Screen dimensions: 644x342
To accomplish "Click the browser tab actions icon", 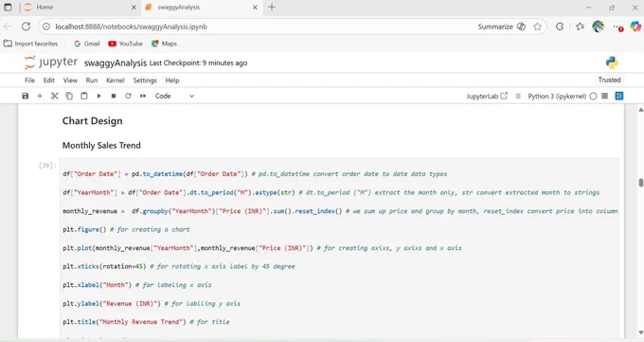I will tap(8, 7).
